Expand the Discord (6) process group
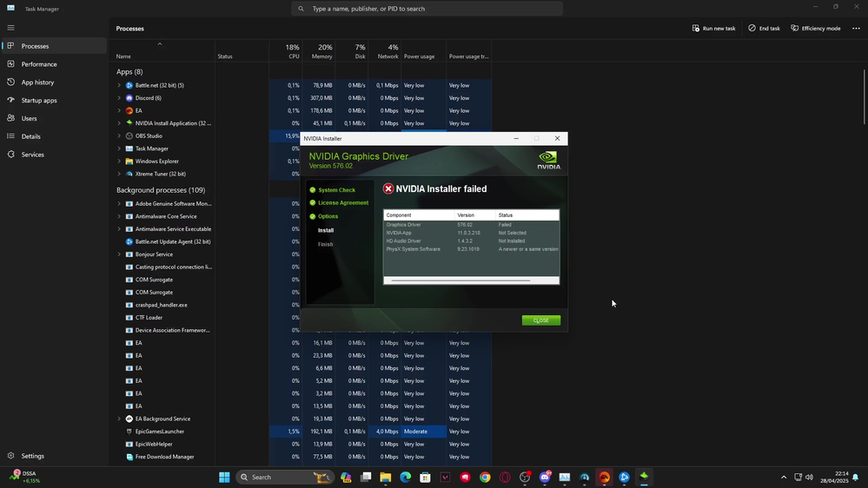The height and width of the screenshot is (488, 868). tap(119, 98)
